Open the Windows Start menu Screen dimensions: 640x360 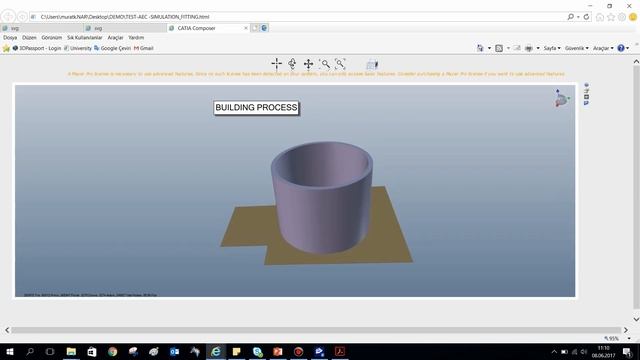(9, 351)
